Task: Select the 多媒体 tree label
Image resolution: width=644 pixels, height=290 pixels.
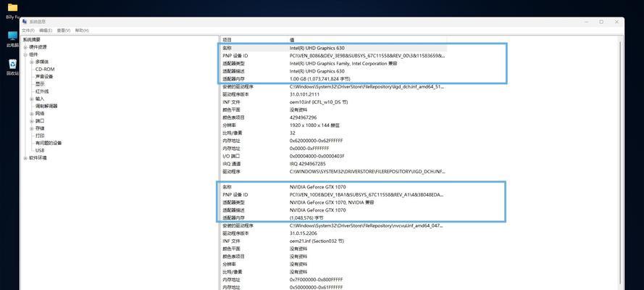Action: (42, 62)
